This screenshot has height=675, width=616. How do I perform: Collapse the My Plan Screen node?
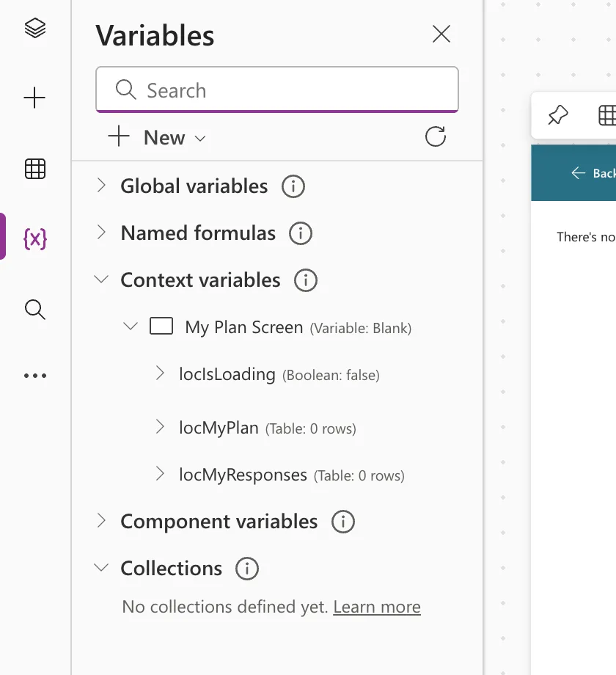tap(131, 326)
